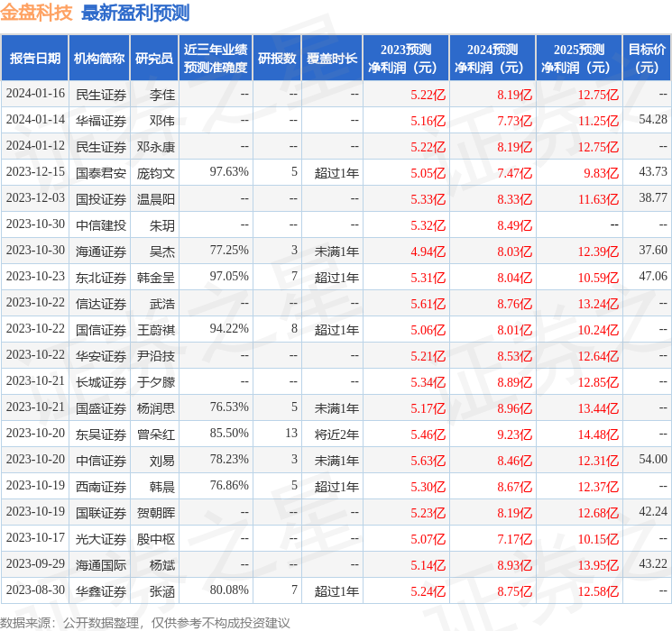Click accuracy value 97.63%
The image size is (672, 631).
click(x=229, y=172)
